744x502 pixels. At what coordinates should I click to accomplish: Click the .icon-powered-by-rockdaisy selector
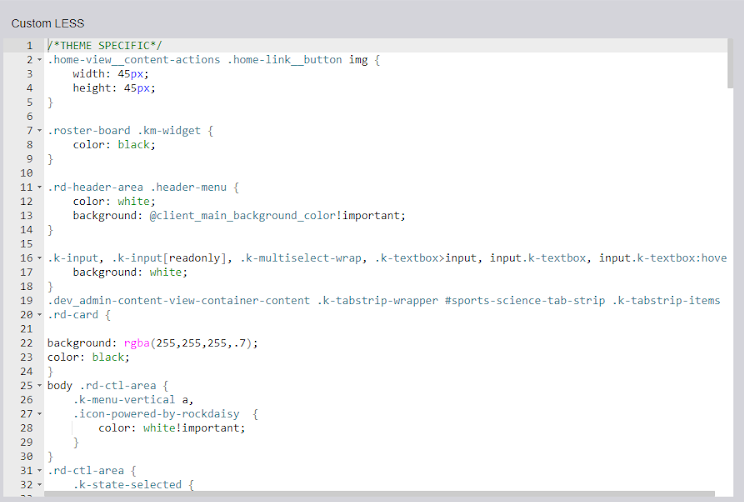click(x=156, y=414)
